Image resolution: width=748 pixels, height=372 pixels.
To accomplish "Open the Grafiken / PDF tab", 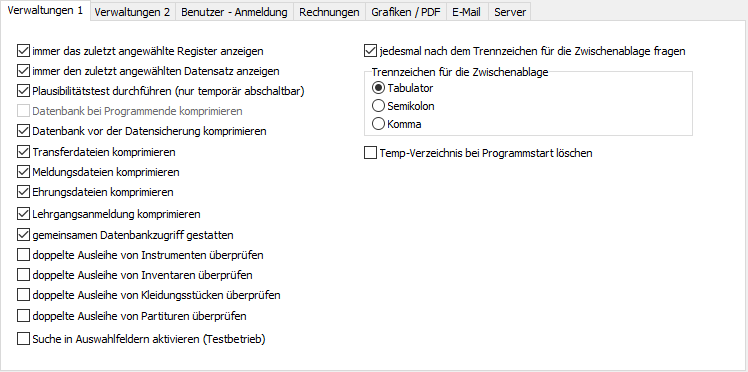I will click(x=406, y=12).
